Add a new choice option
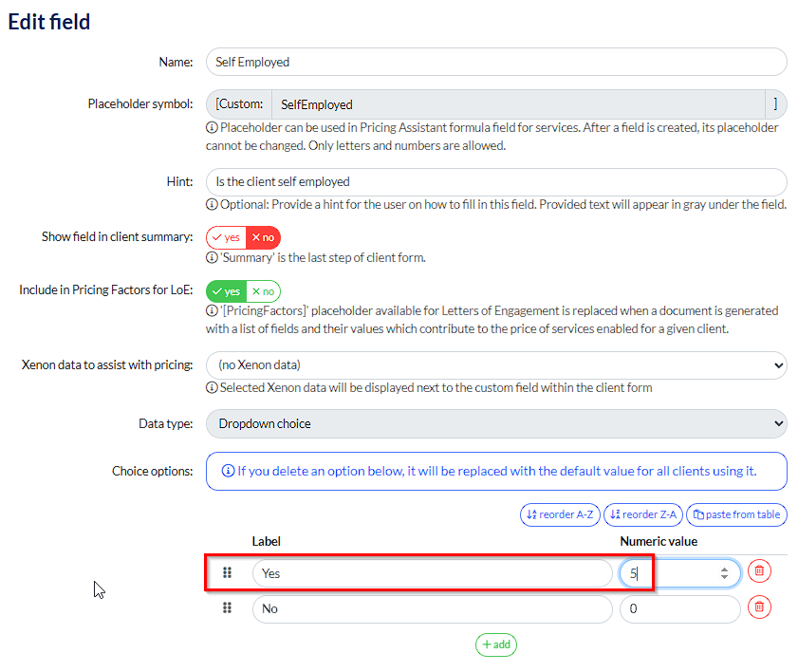Image resolution: width=798 pixels, height=672 pixels. (496, 644)
